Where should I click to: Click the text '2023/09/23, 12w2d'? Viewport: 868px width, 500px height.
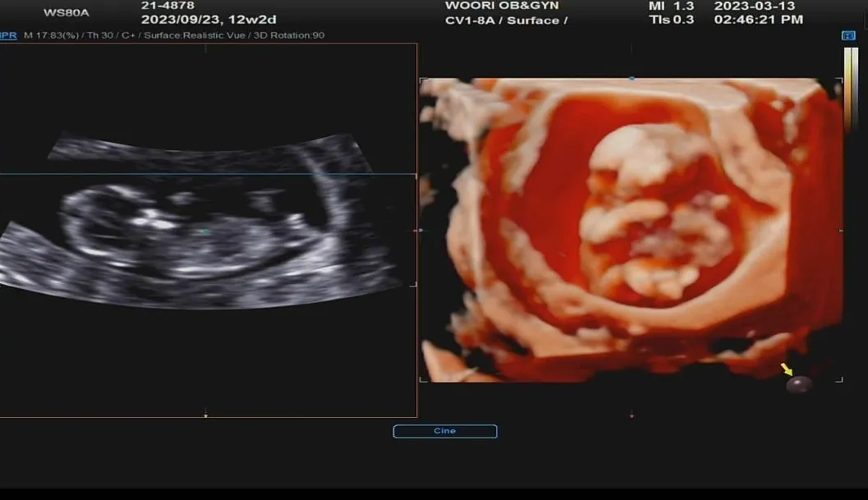tap(209, 20)
